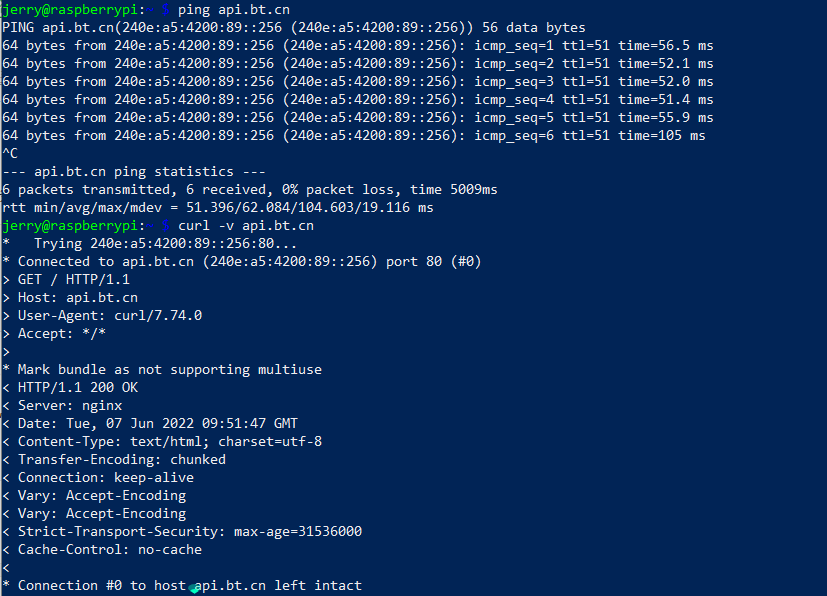
Task: Click the "User-Agent: curl/7.74.0" line
Action: pos(110,315)
